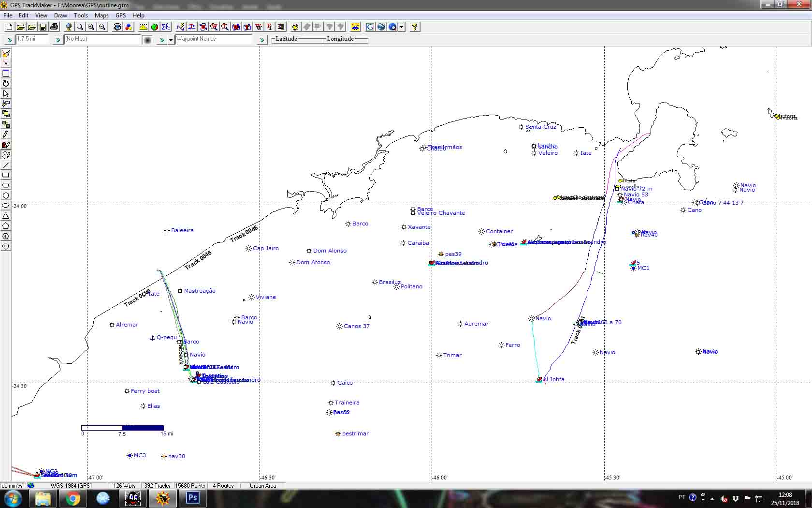Select the circle shape tool
Viewport: 812px width, 508px height.
coord(6,195)
